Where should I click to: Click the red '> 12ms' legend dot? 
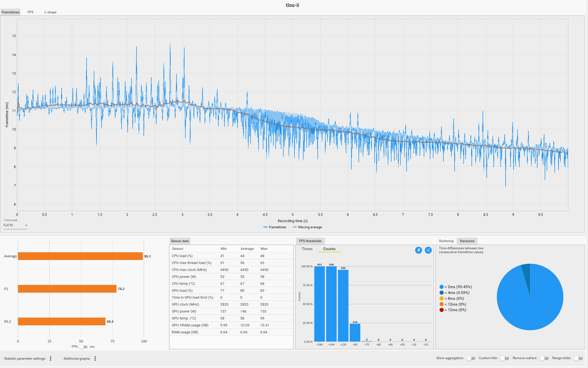[441, 310]
